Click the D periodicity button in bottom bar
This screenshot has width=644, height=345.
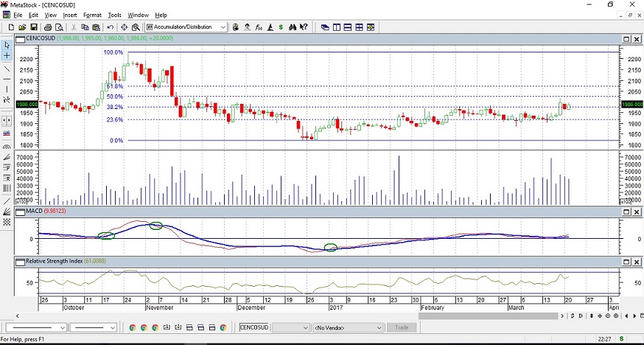[581, 316]
